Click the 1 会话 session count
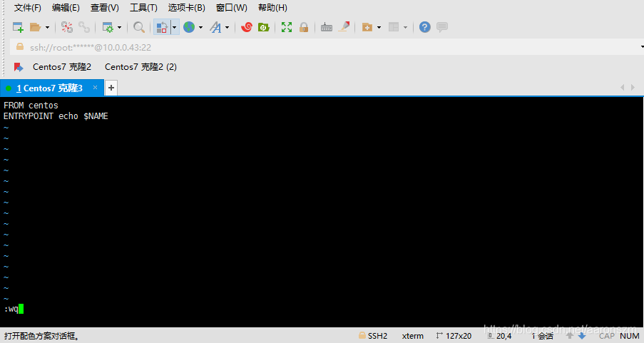This screenshot has height=343, width=644. 542,336
